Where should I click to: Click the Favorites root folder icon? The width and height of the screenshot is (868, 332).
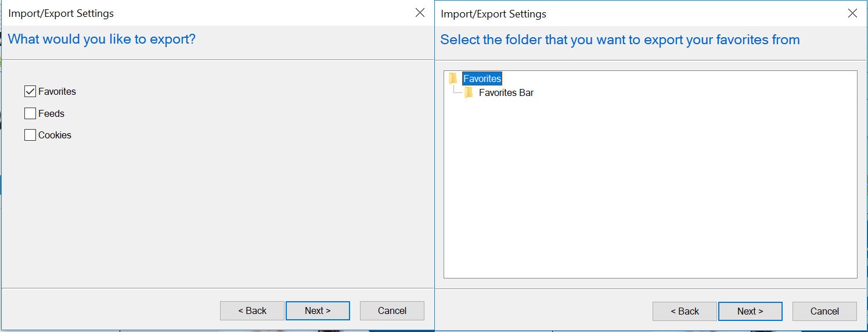pos(453,78)
